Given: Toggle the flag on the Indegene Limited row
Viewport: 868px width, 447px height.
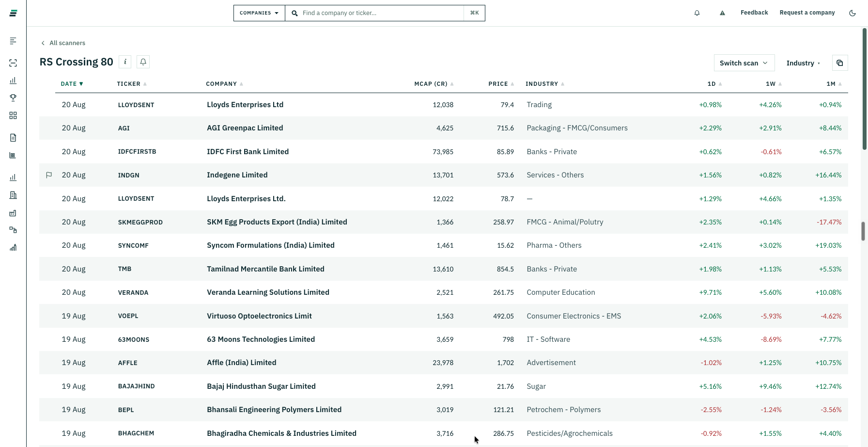Looking at the screenshot, I should coord(49,175).
